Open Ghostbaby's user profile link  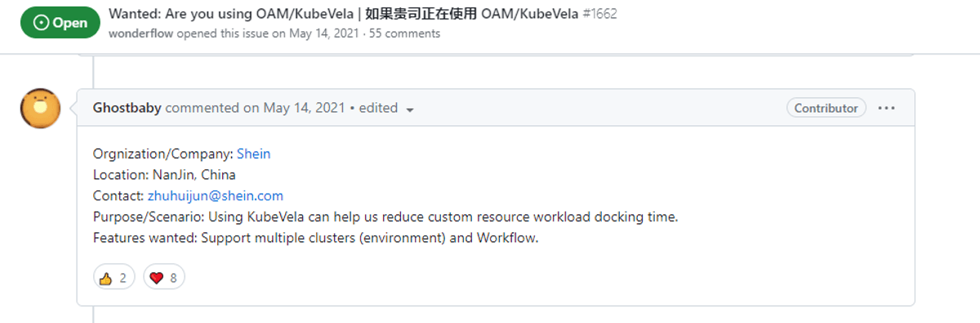point(127,108)
